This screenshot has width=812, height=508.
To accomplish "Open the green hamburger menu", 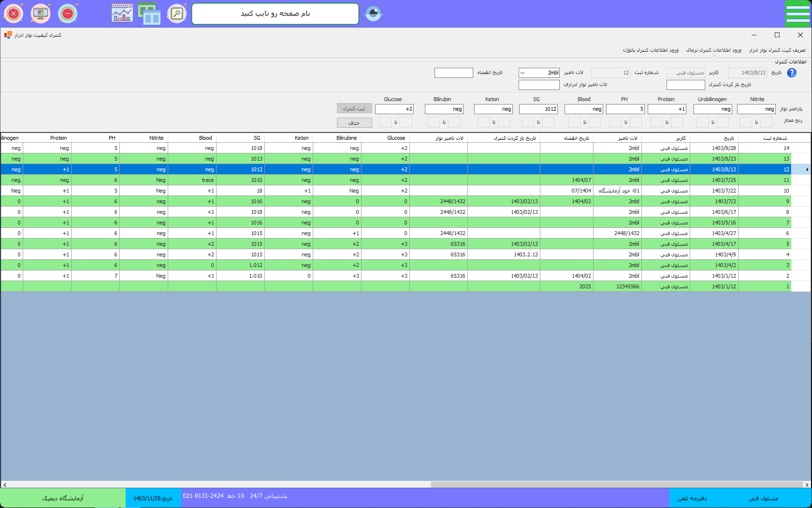I will pos(797,14).
